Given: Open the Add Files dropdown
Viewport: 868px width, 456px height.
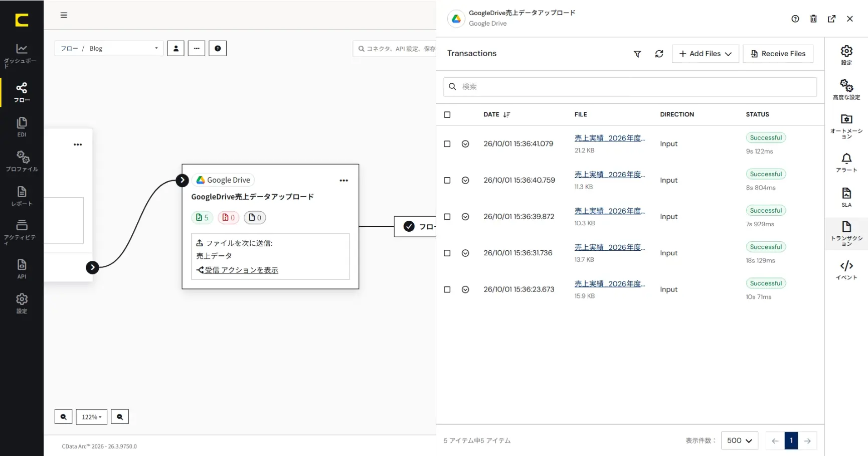Looking at the screenshot, I should click(x=705, y=54).
